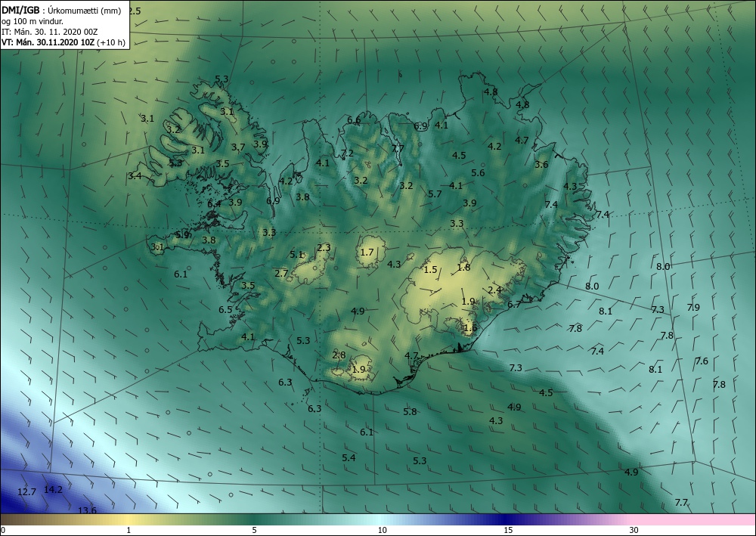Image resolution: width=756 pixels, height=536 pixels.
Task: Click the map value 5.7
Action: click(x=435, y=194)
